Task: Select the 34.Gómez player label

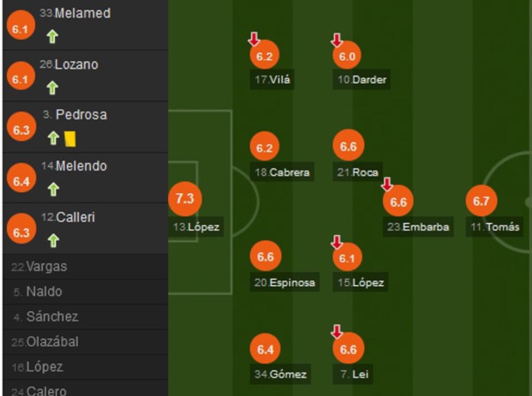Action: pyautogui.click(x=281, y=374)
